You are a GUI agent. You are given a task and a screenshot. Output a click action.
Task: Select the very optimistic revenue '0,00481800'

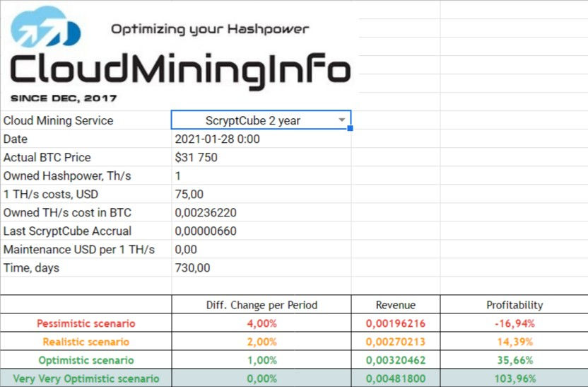pos(396,379)
